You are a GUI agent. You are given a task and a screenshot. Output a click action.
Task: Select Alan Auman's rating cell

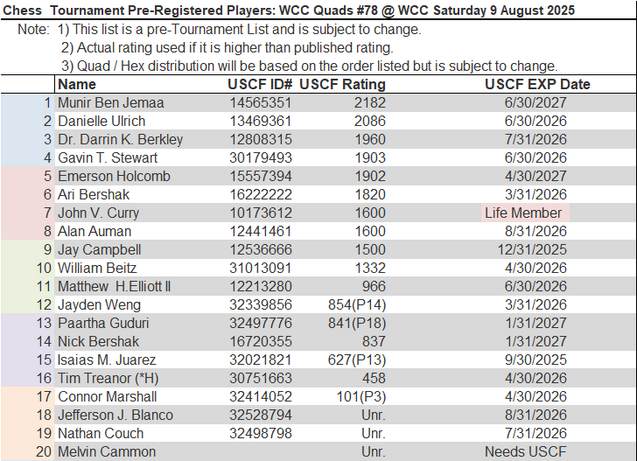[369, 231]
